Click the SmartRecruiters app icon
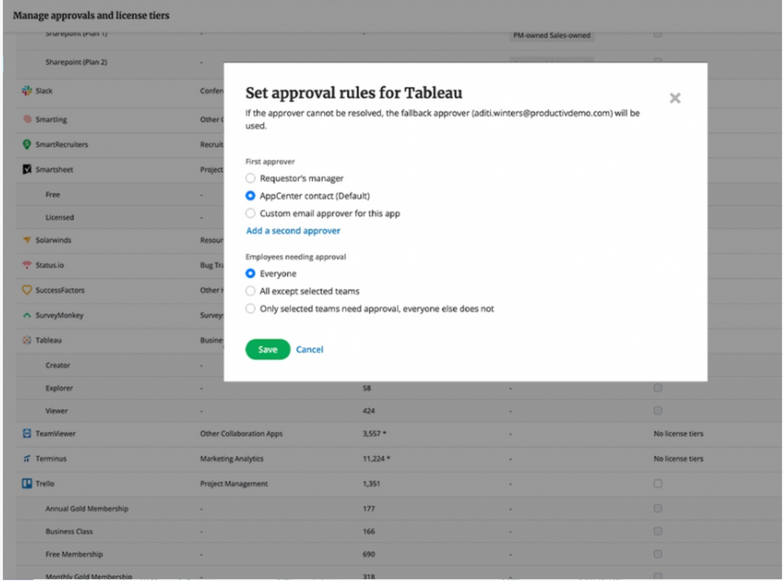This screenshot has height=581, width=783. (x=27, y=144)
